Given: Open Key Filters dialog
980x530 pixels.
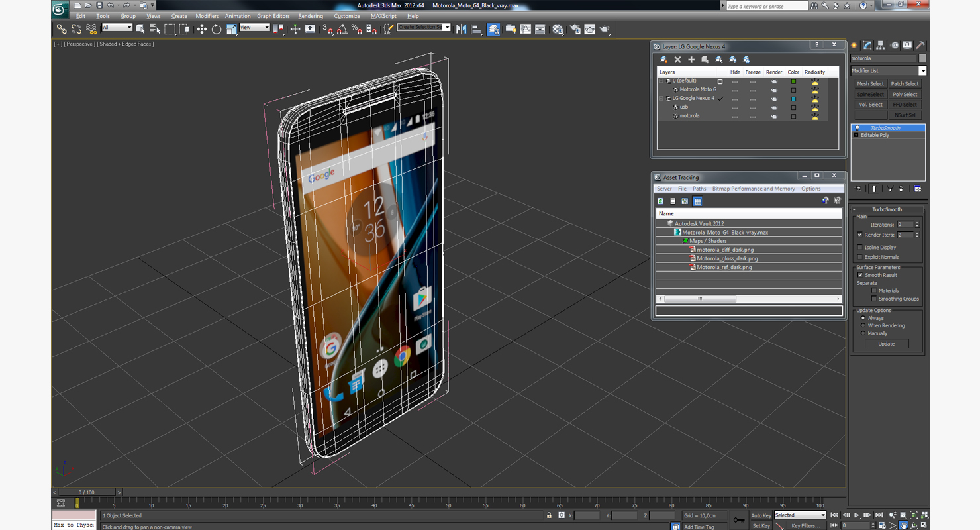Looking at the screenshot, I should click(805, 526).
